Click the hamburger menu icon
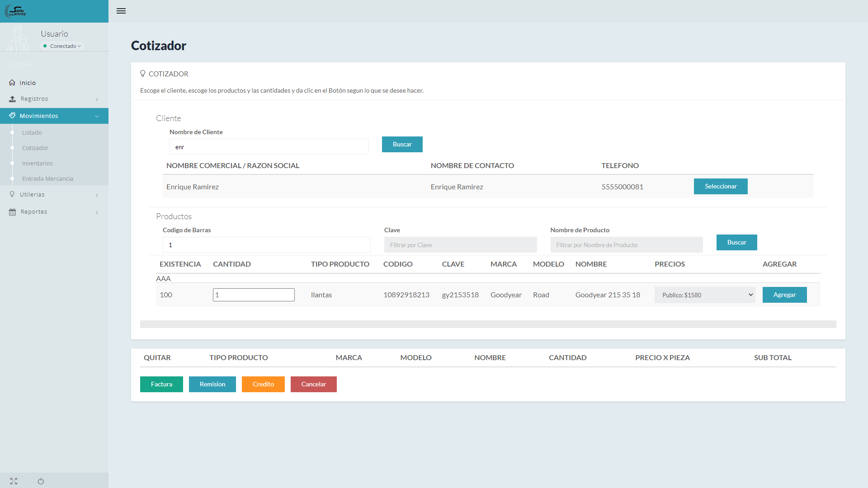868x488 pixels. (121, 11)
